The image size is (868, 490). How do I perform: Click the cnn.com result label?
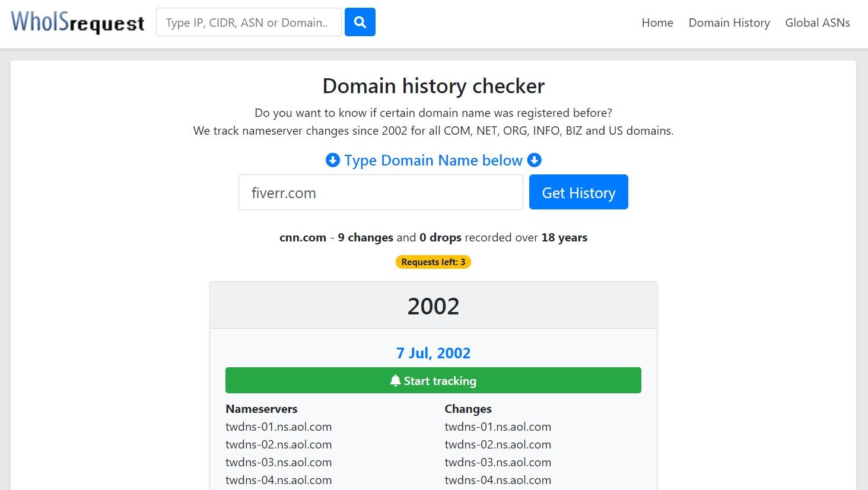point(303,237)
